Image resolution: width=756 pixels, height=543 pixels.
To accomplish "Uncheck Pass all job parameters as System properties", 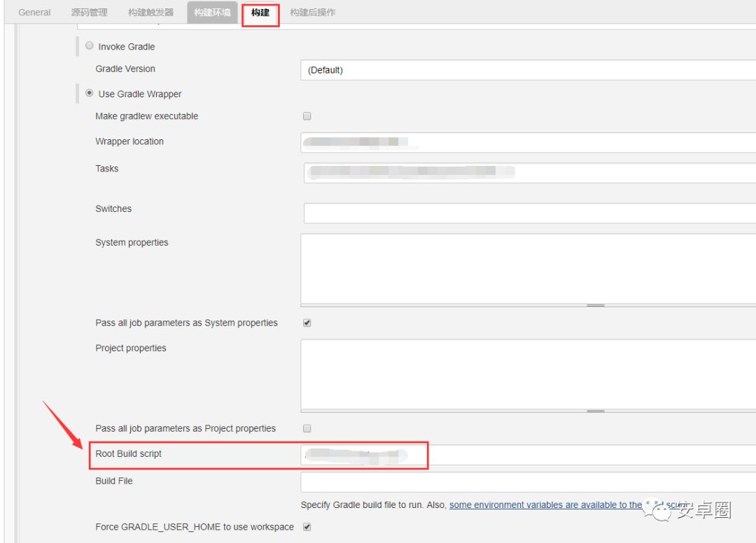I will click(307, 323).
